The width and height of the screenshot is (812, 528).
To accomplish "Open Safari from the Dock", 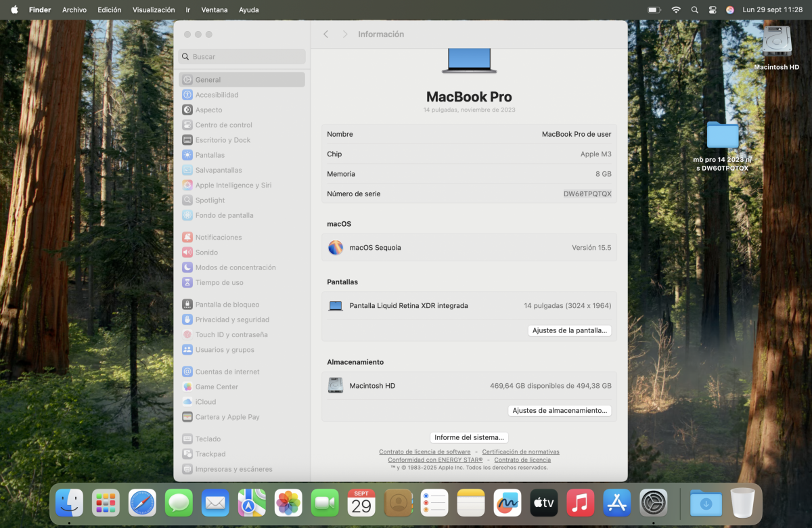I will click(142, 502).
